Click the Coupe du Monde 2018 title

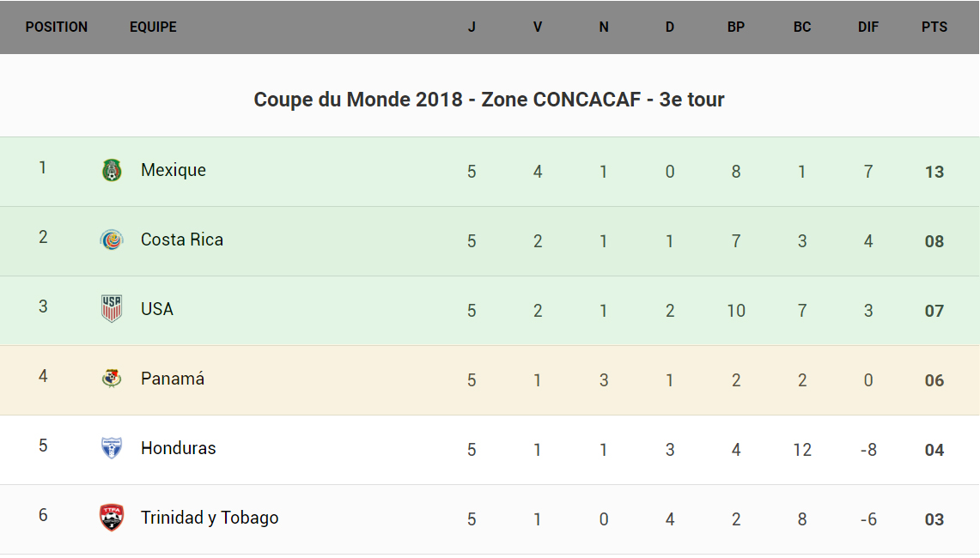[489, 100]
